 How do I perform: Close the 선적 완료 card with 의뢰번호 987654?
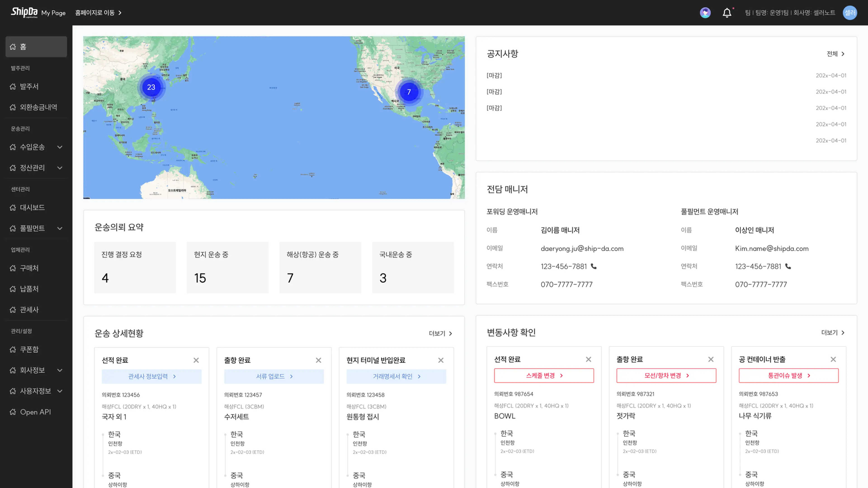point(589,359)
